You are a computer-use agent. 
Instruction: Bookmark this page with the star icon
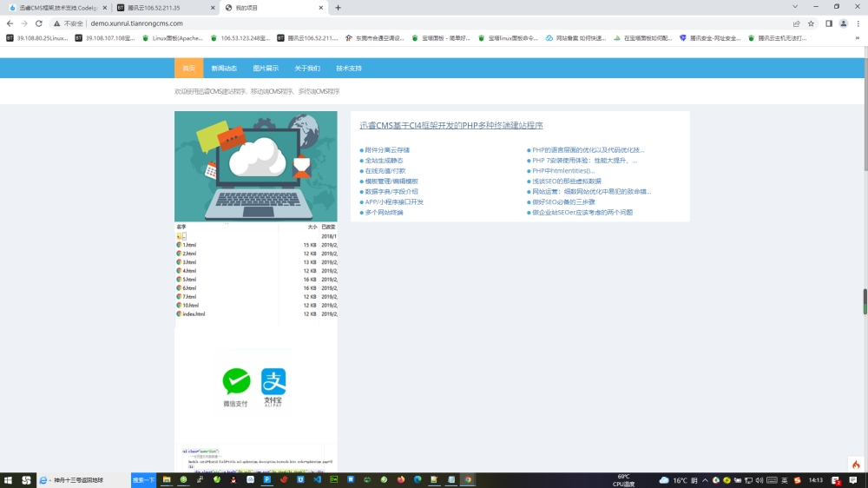[x=811, y=23]
